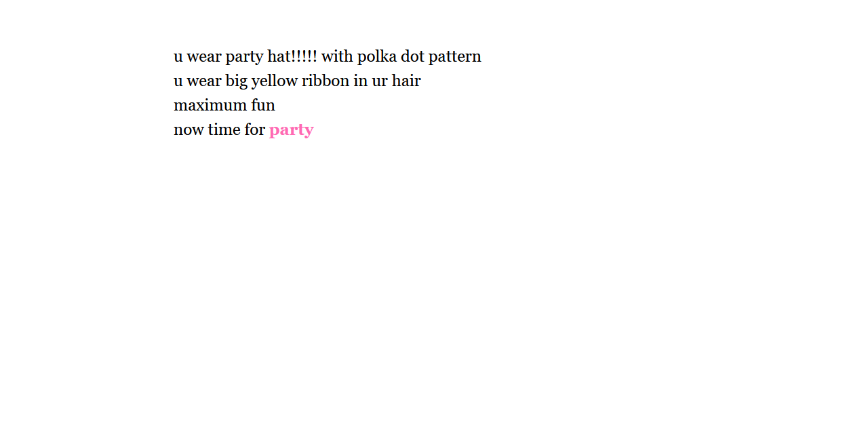Image resolution: width=868 pixels, height=434 pixels.
Task: Open the pink party link
Action: pyautogui.click(x=291, y=130)
